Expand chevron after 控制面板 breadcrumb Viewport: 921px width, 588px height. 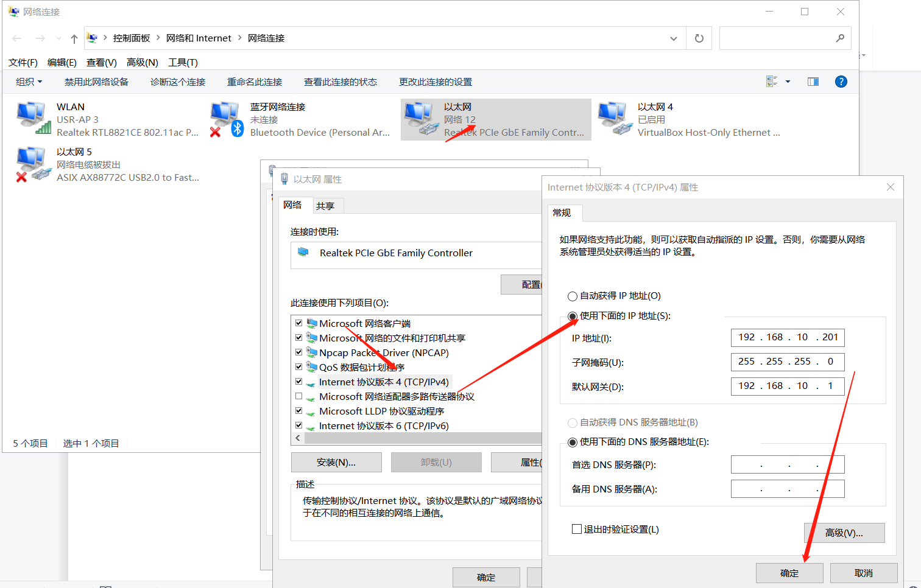(x=158, y=38)
